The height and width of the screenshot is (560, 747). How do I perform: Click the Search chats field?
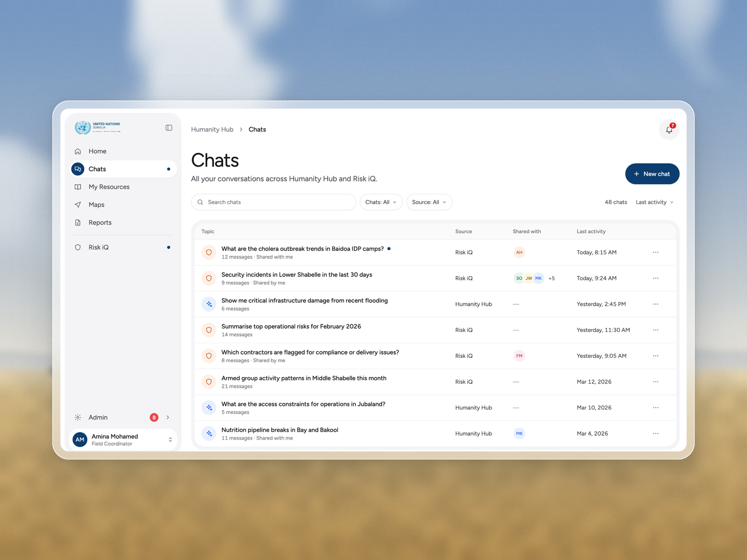pos(274,202)
